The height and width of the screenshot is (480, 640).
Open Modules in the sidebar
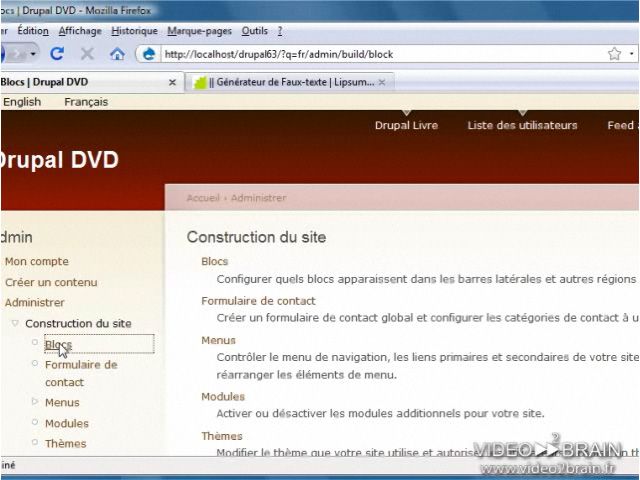(x=67, y=424)
